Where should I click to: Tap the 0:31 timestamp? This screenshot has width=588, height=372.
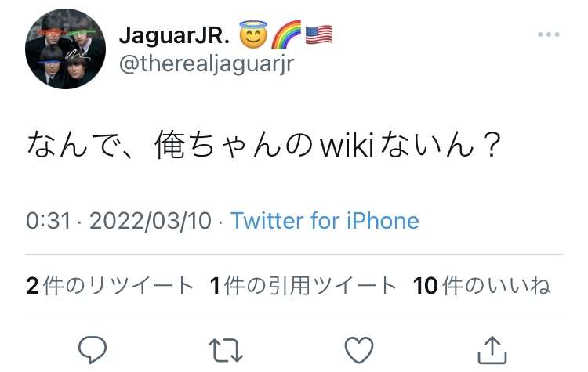(x=49, y=221)
